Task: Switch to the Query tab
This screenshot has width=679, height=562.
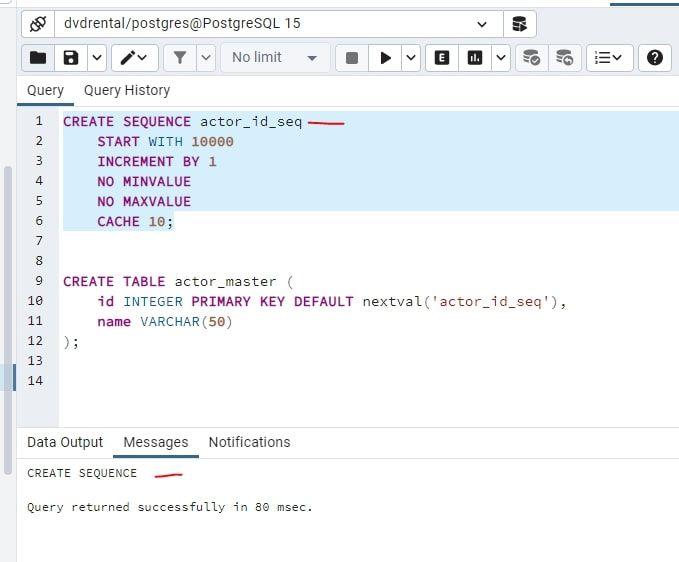Action: click(45, 90)
